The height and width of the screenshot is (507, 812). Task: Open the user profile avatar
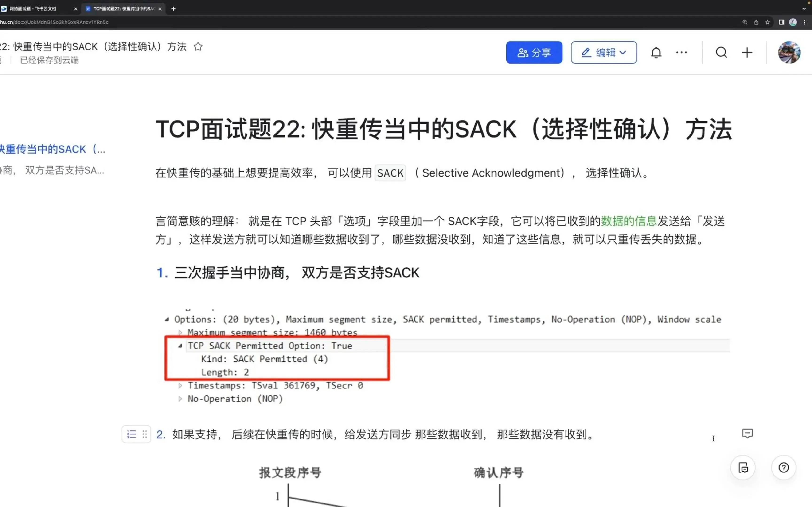pos(789,53)
